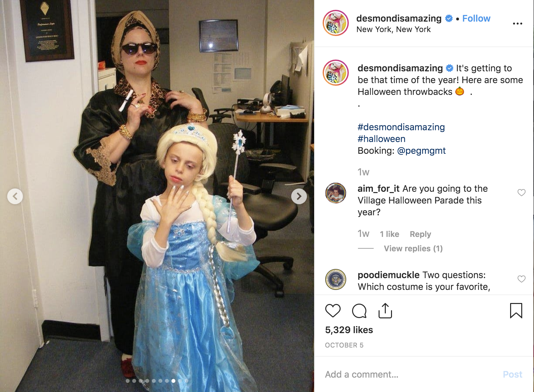Like the aim_for_it comment
534x392 pixels.
[x=522, y=192]
